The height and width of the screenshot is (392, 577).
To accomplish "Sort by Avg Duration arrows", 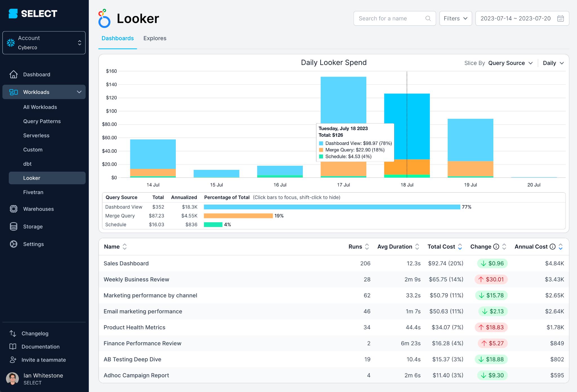I will [x=417, y=247].
